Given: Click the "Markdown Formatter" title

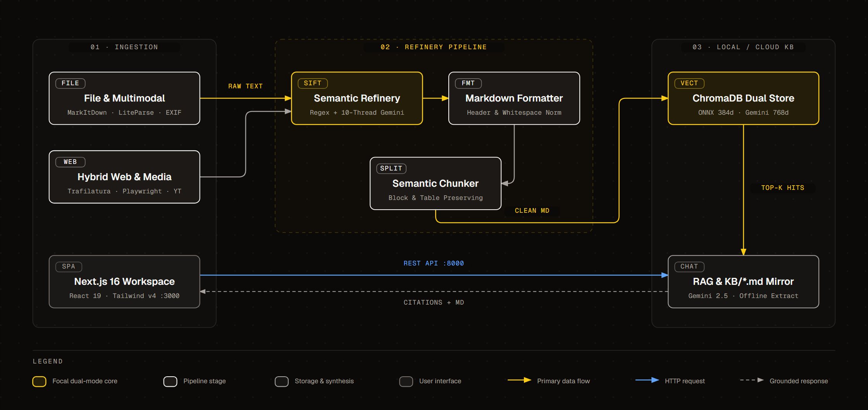Looking at the screenshot, I should coord(514,98).
